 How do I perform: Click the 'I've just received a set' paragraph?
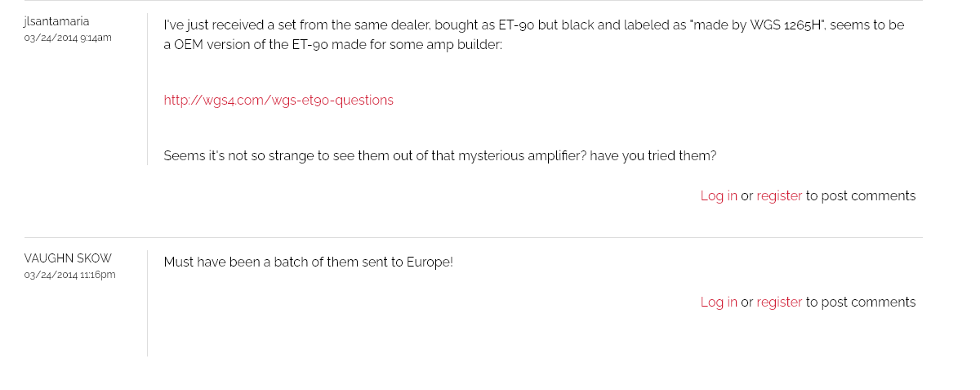pyautogui.click(x=534, y=34)
